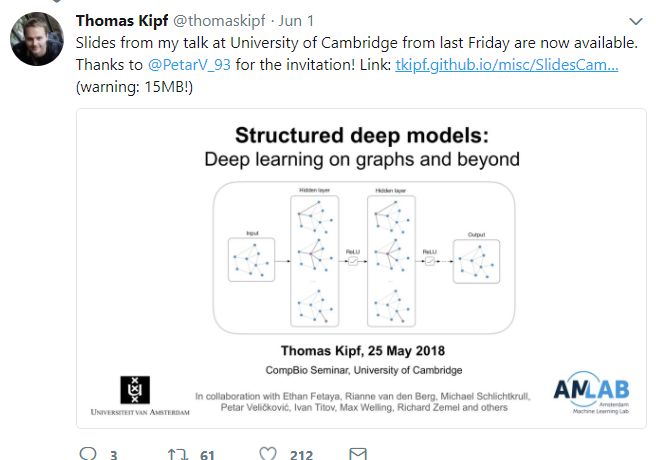Open the tkipf.github.io slides link
The width and height of the screenshot is (656, 460).
pyautogui.click(x=506, y=65)
